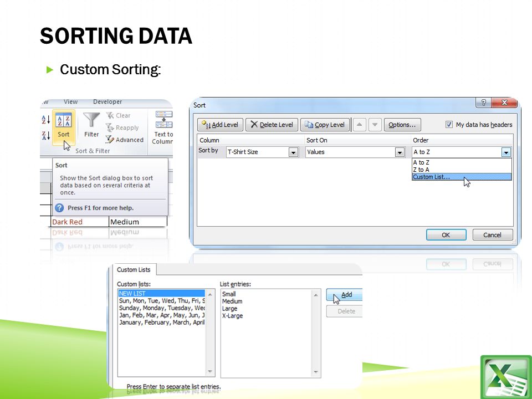Image resolution: width=532 pixels, height=399 pixels.
Task: Click the blue help icon in the Sort tooltip
Action: pyautogui.click(x=59, y=208)
